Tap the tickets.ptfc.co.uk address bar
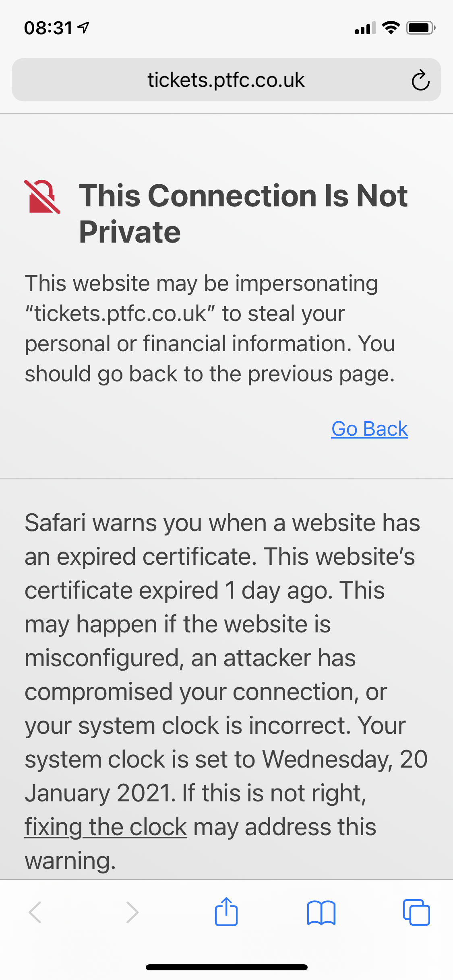The image size is (453, 980). pos(226,80)
